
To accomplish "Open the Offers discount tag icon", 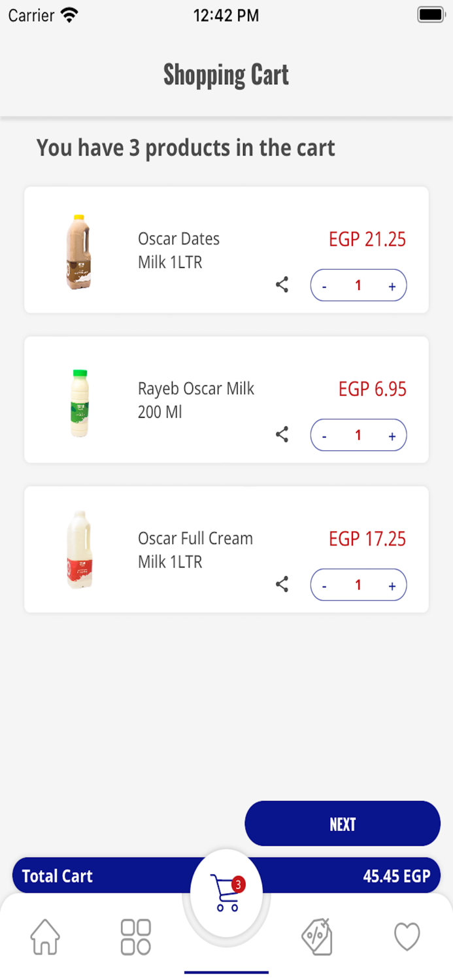I will point(317,937).
